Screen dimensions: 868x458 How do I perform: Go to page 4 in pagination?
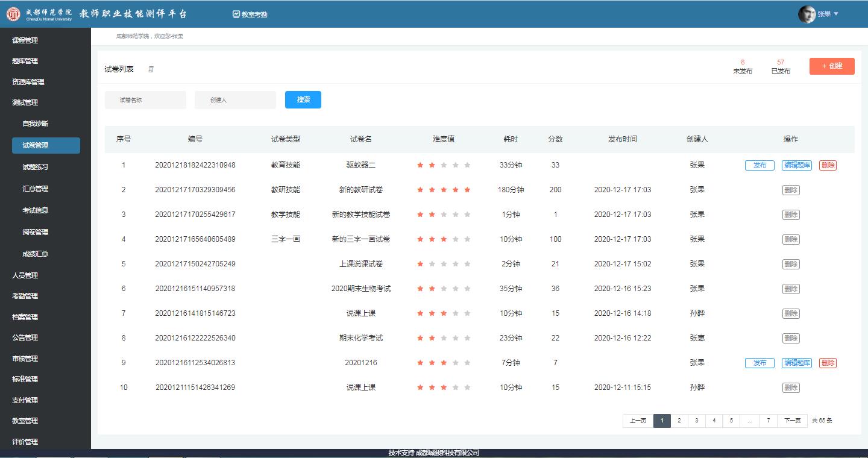(714, 421)
